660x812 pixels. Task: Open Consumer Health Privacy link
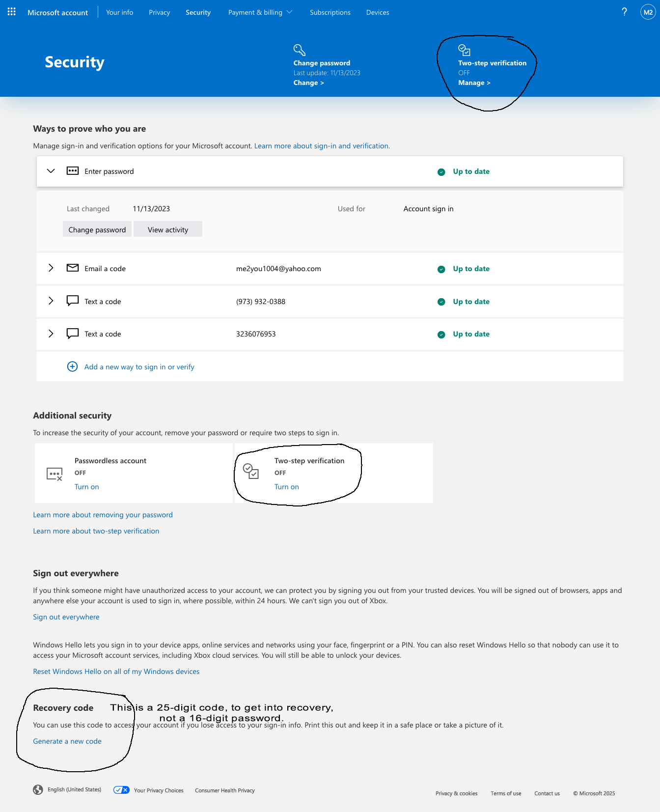(x=225, y=790)
